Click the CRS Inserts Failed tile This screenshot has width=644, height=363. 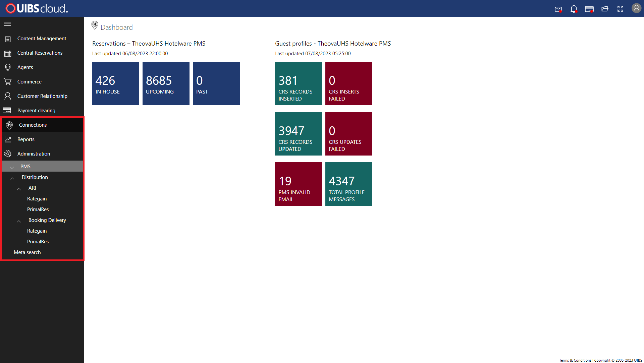point(349,83)
